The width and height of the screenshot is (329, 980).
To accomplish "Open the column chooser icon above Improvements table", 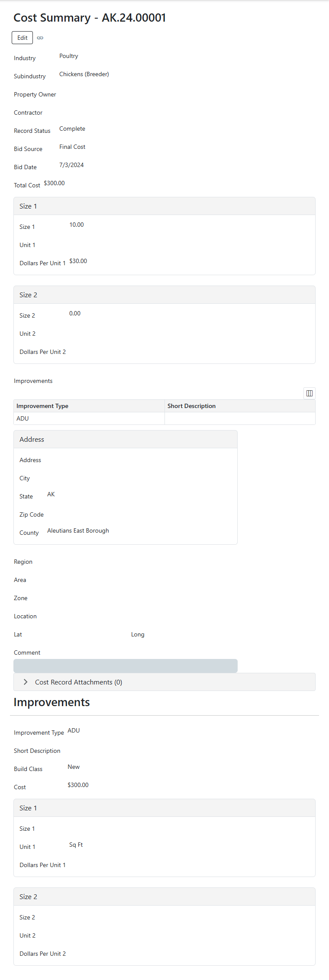I will pos(309,393).
